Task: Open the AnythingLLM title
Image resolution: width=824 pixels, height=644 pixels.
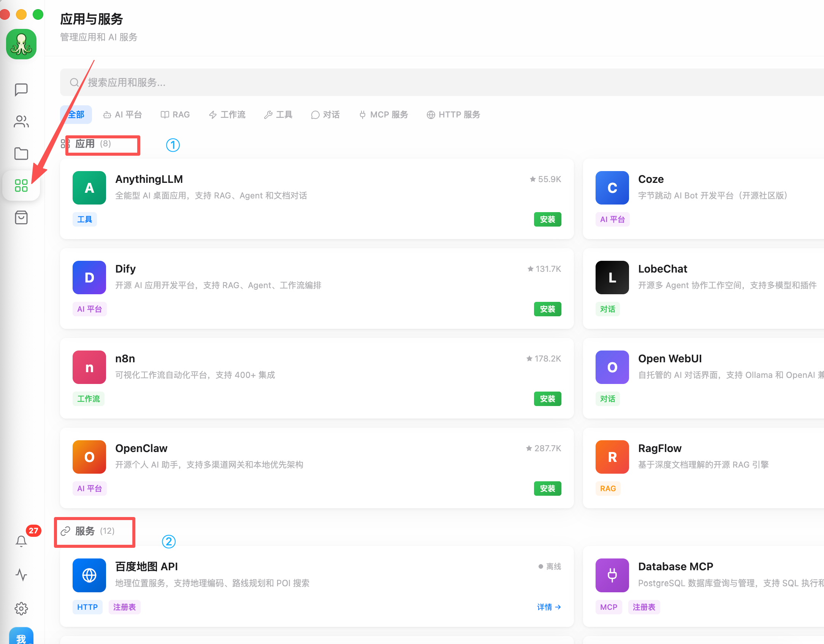Action: 149,179
